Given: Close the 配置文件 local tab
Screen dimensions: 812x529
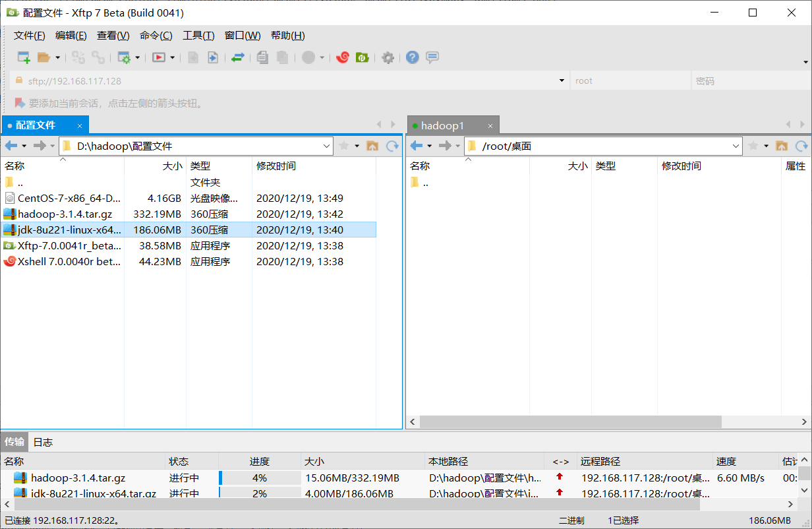Looking at the screenshot, I should coord(80,125).
